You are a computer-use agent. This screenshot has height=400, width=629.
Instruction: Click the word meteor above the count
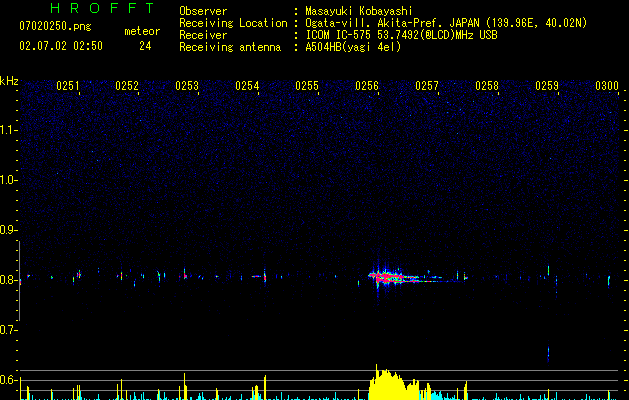point(142,31)
